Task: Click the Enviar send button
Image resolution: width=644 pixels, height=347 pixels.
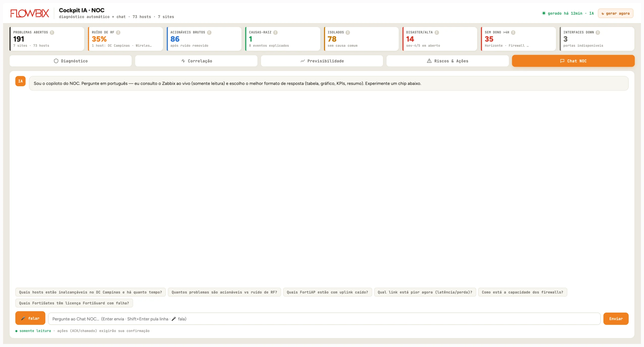Action: coord(616,319)
